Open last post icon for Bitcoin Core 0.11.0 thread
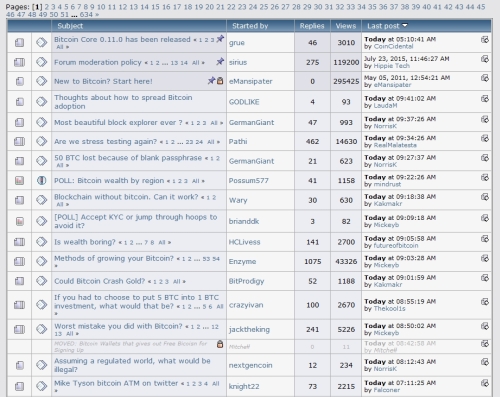 (x=485, y=39)
